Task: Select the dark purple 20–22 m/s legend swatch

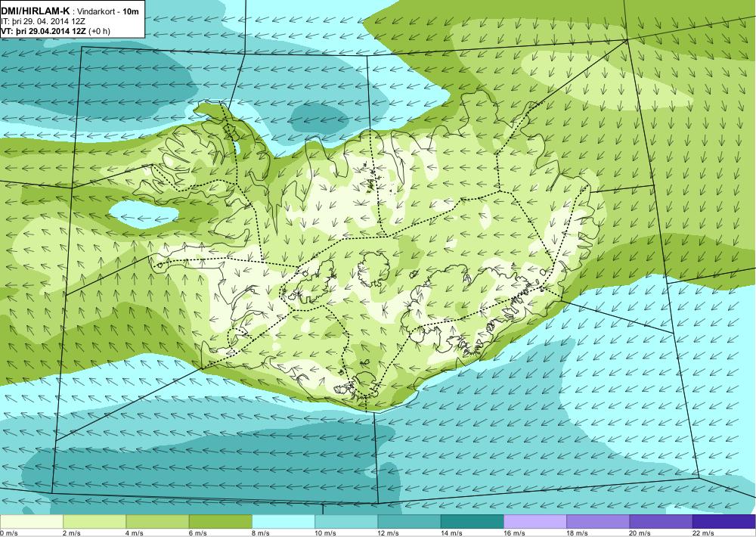Action: coord(661,522)
